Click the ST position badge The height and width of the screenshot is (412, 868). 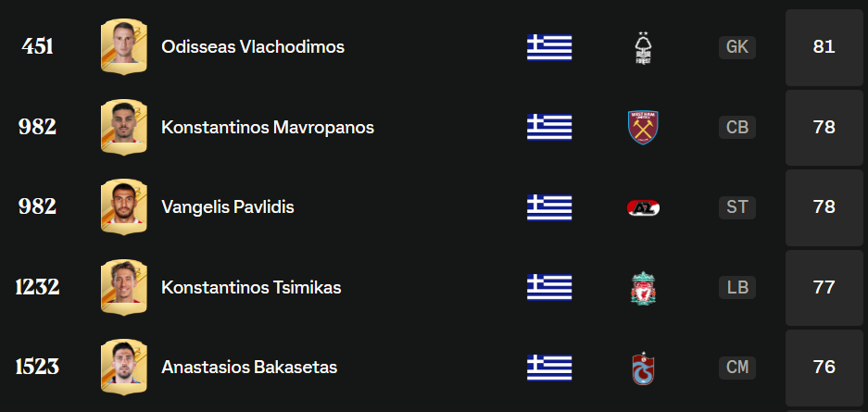pyautogui.click(x=737, y=207)
